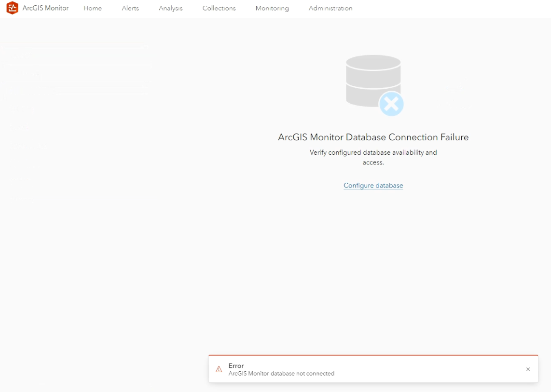The height and width of the screenshot is (392, 551).
Task: Switch to the Alerts section
Action: [x=130, y=8]
